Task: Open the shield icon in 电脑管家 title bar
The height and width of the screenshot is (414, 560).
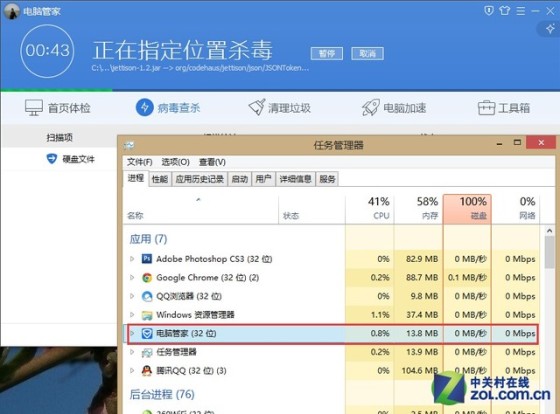Action: pyautogui.click(x=489, y=11)
